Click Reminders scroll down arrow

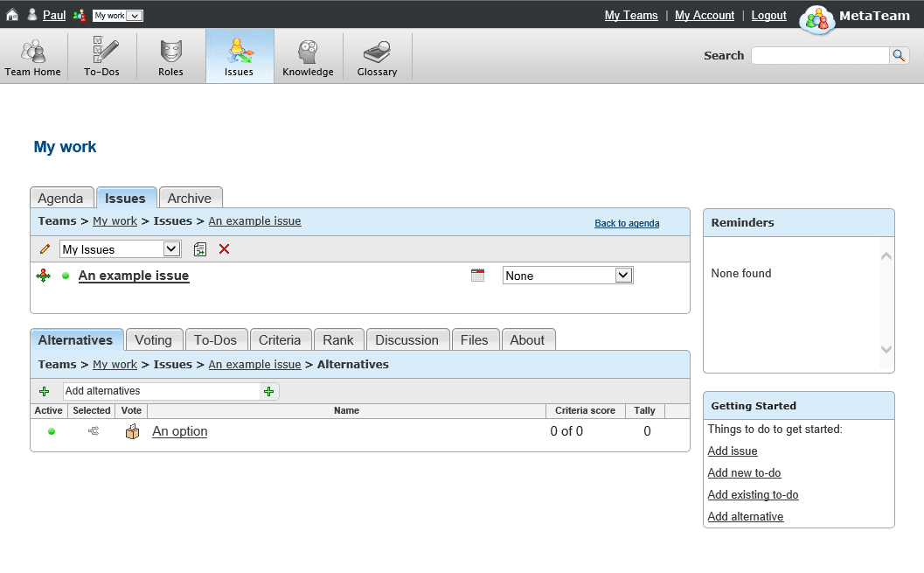pyautogui.click(x=886, y=349)
